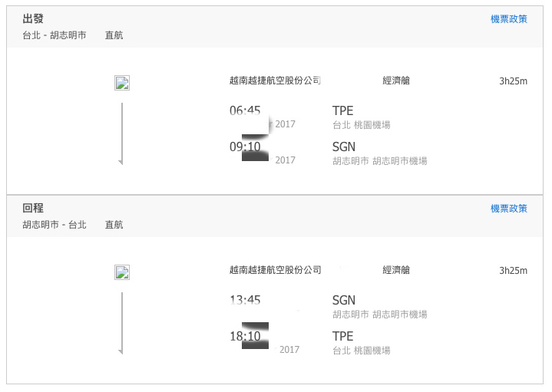Open ticket policy link in departure section
This screenshot has width=552, height=392.
509,19
